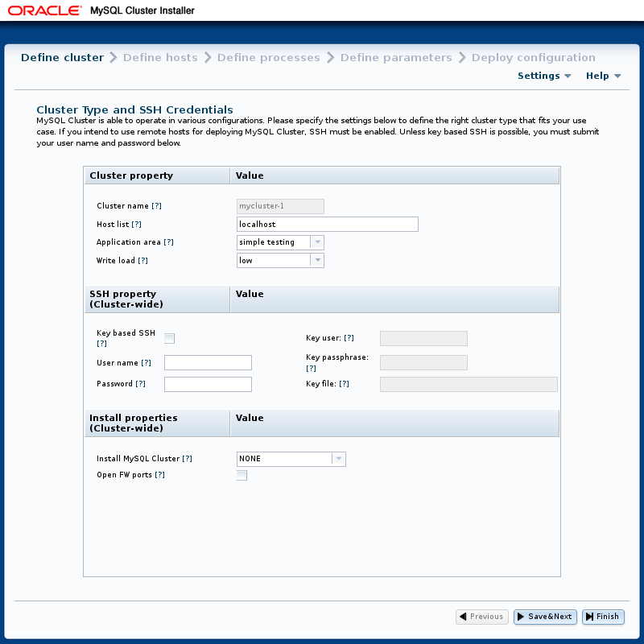644x644 pixels.
Task: Show help for Write load
Action: tap(142, 261)
